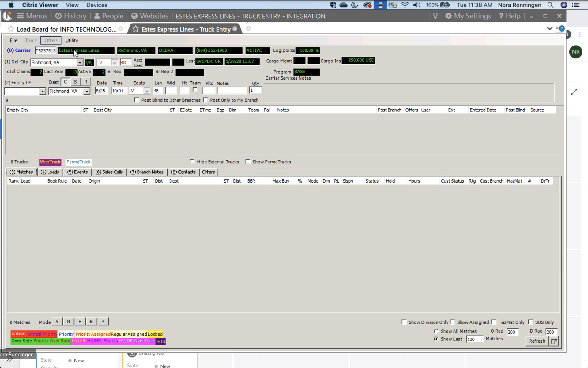Viewport: 588px width, 368px height.
Task: Select Show All Matches radio button
Action: 436,331
